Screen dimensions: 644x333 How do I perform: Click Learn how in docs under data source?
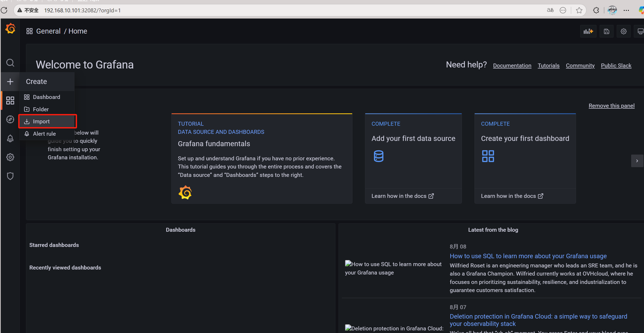coord(403,196)
